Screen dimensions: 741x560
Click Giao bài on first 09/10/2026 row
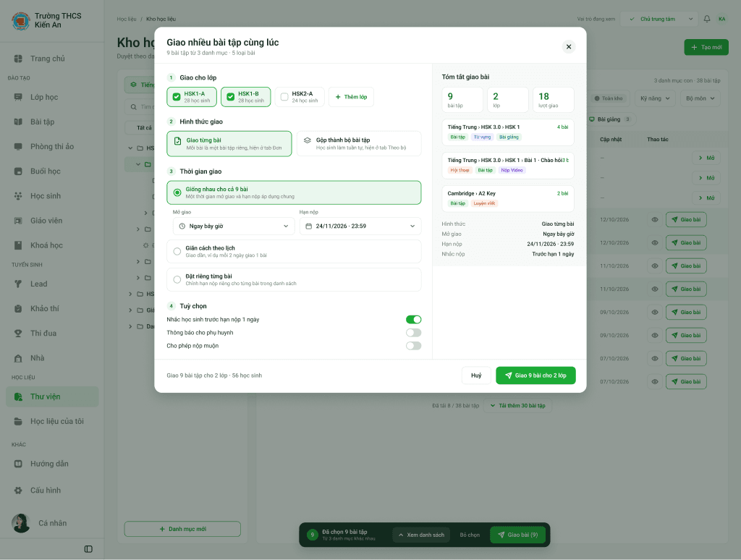[686, 313]
